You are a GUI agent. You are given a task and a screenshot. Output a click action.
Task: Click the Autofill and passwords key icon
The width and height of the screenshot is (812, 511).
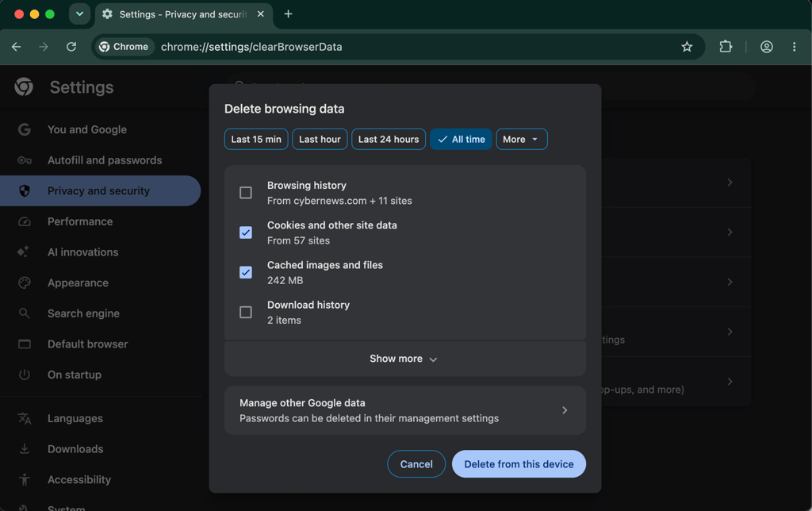[25, 160]
